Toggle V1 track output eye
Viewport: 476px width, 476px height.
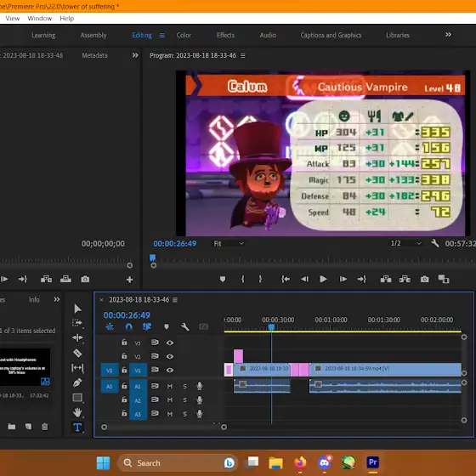pyautogui.click(x=170, y=370)
